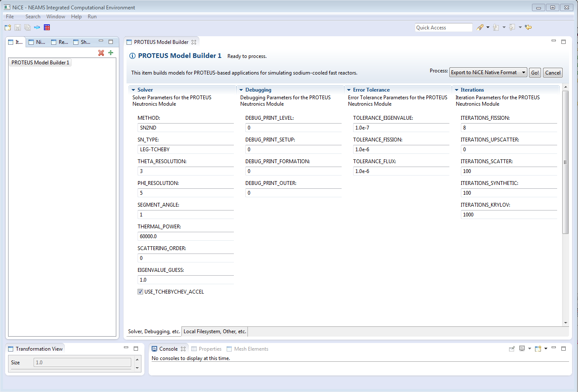Image resolution: width=578 pixels, height=392 pixels.
Task: Open the File menu
Action: [x=10, y=17]
